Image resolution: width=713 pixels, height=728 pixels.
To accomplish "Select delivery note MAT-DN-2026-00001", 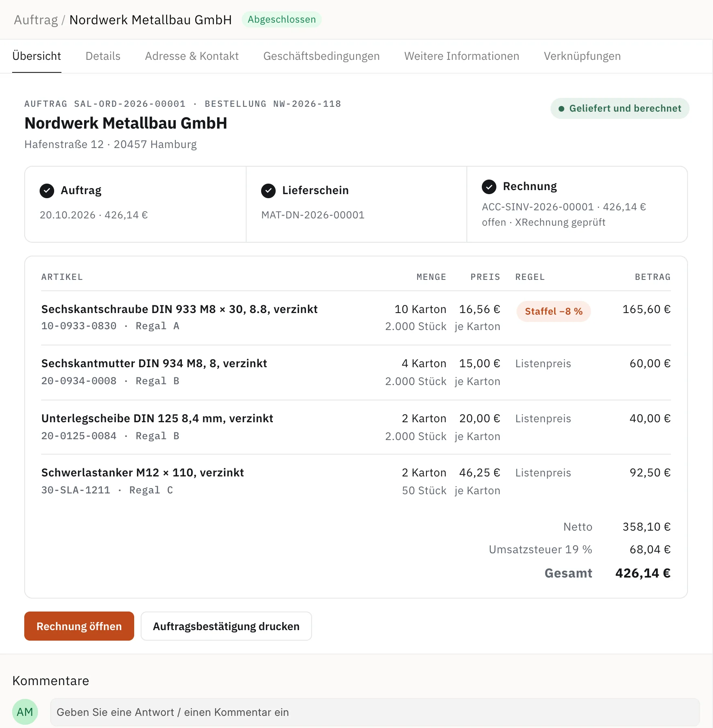I will pos(313,215).
